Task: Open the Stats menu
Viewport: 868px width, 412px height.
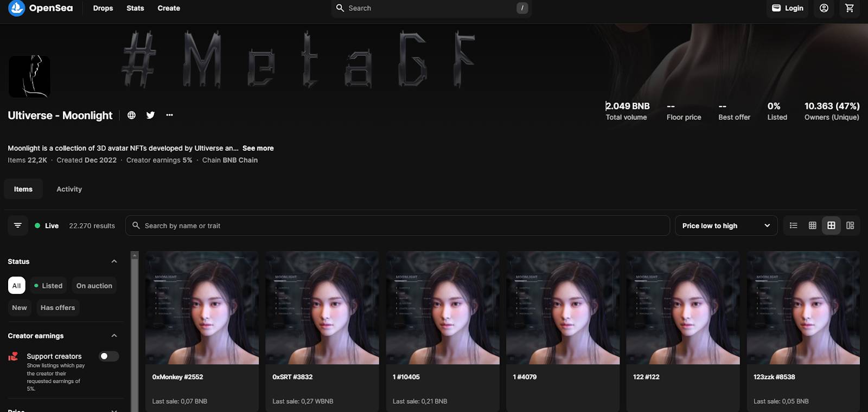Action: pos(135,8)
